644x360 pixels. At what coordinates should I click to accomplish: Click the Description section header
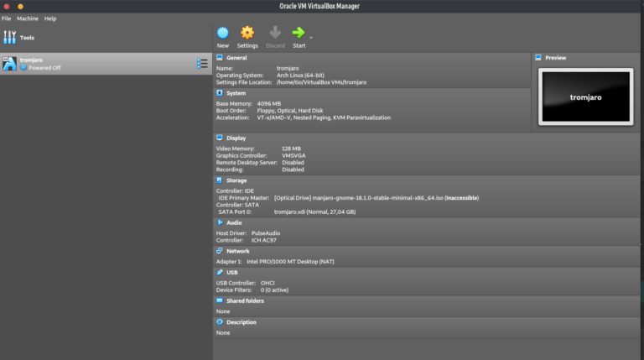click(241, 322)
